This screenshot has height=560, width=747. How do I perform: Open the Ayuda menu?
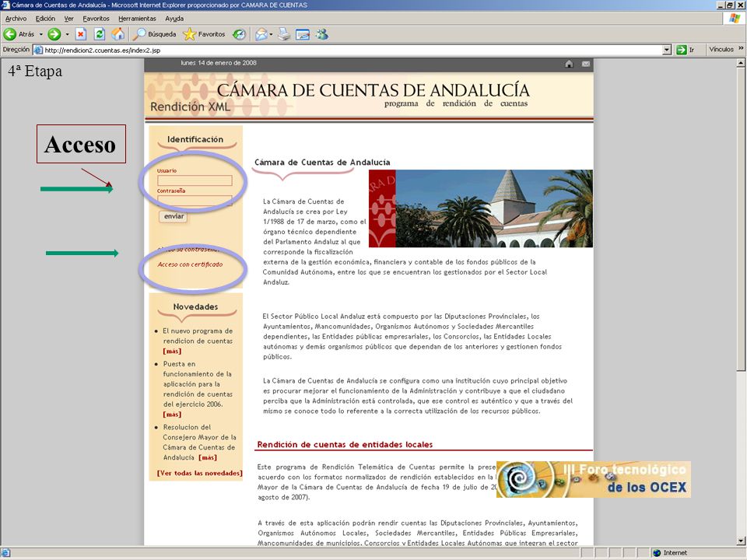tap(174, 19)
